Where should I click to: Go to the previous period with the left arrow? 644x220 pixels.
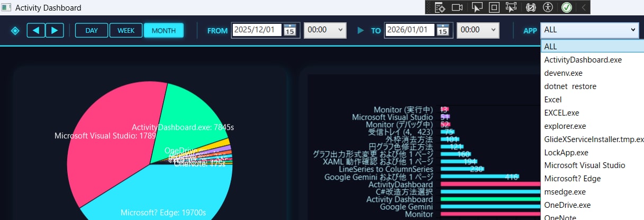tap(36, 30)
